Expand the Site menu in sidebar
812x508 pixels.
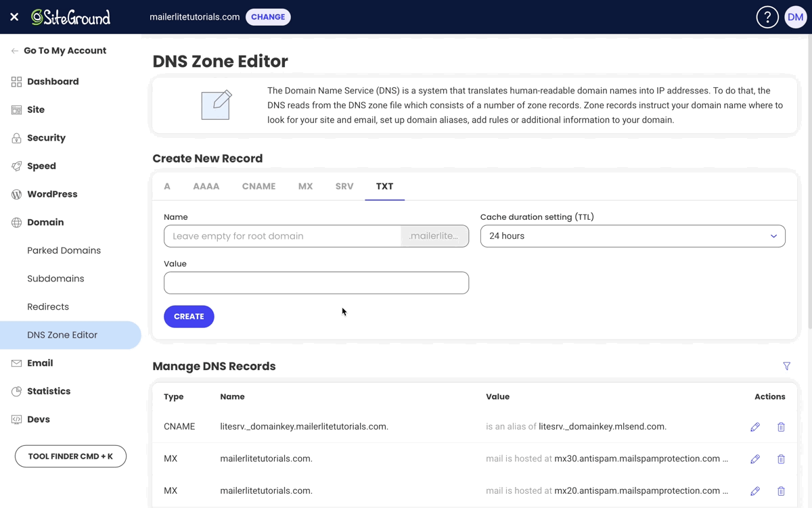(x=36, y=110)
